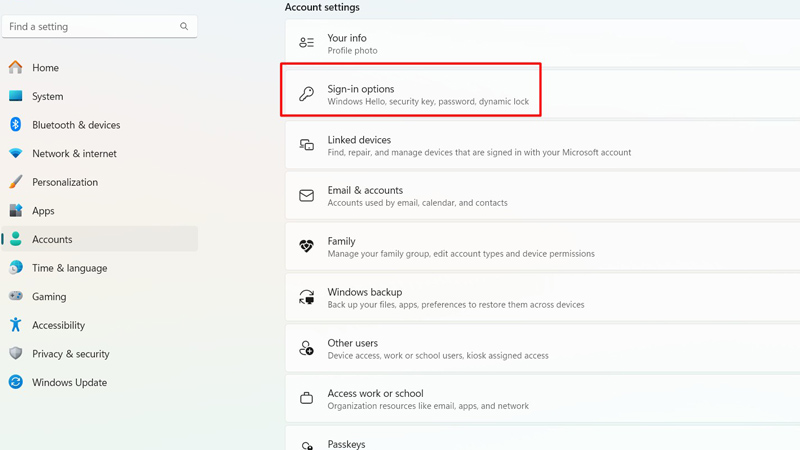Viewport: 800px width, 450px height.
Task: Click the Sign-in options key icon
Action: [306, 93]
